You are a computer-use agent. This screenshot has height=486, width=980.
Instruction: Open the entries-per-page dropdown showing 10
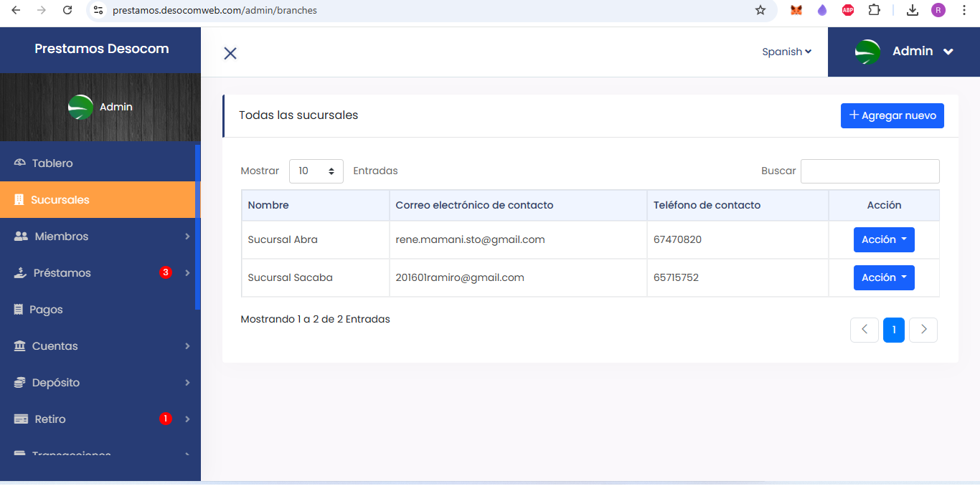(x=316, y=171)
